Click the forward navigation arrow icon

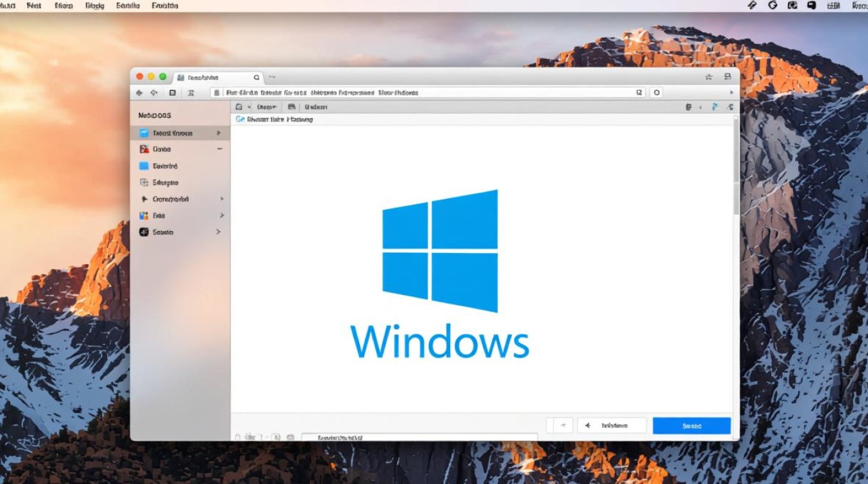(x=155, y=92)
